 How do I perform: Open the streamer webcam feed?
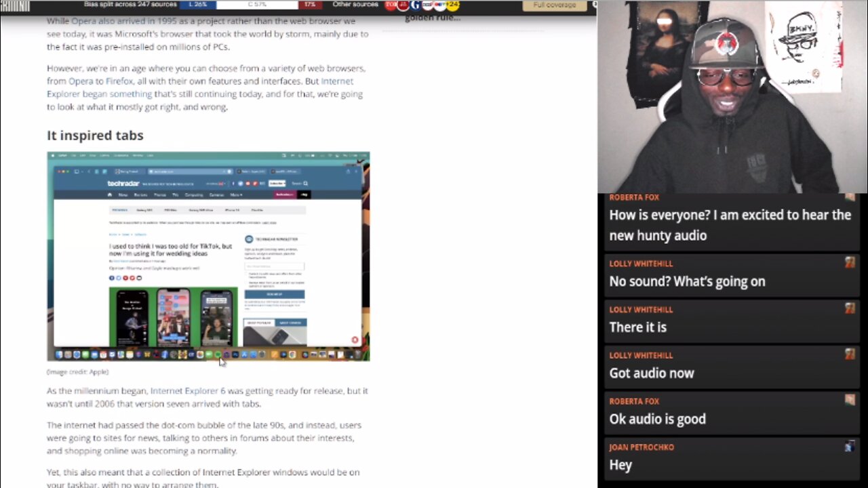[x=732, y=97]
